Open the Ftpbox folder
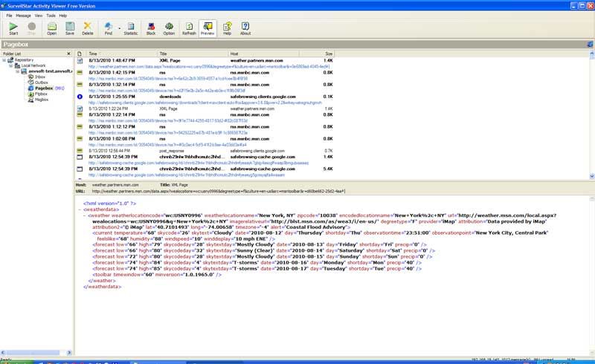The width and height of the screenshot is (595, 364). tap(42, 94)
